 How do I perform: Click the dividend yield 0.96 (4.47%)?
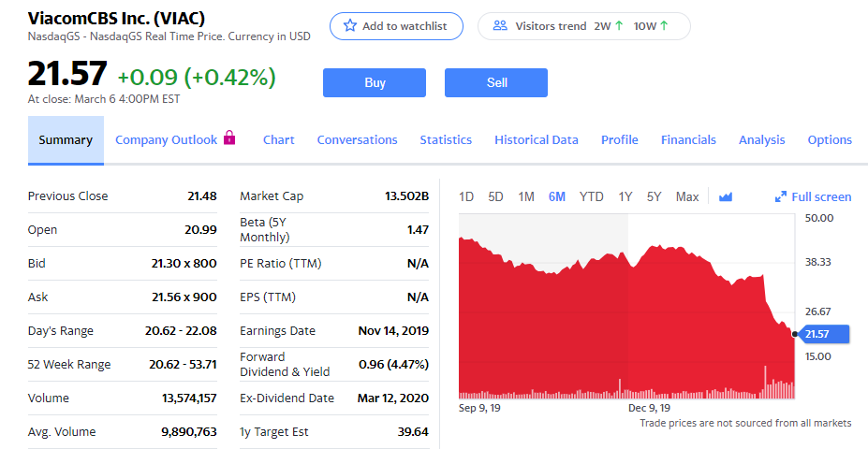point(393,365)
